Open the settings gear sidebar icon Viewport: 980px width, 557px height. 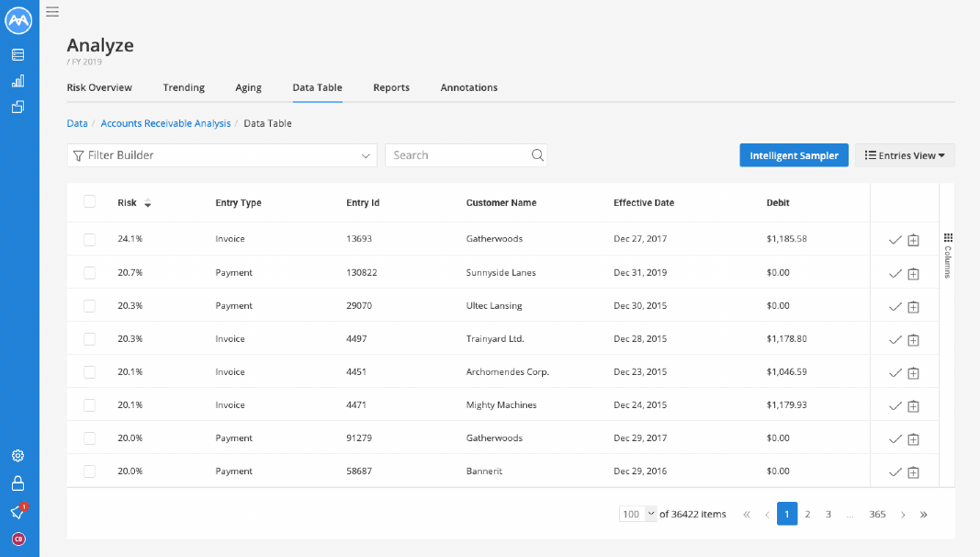click(18, 456)
